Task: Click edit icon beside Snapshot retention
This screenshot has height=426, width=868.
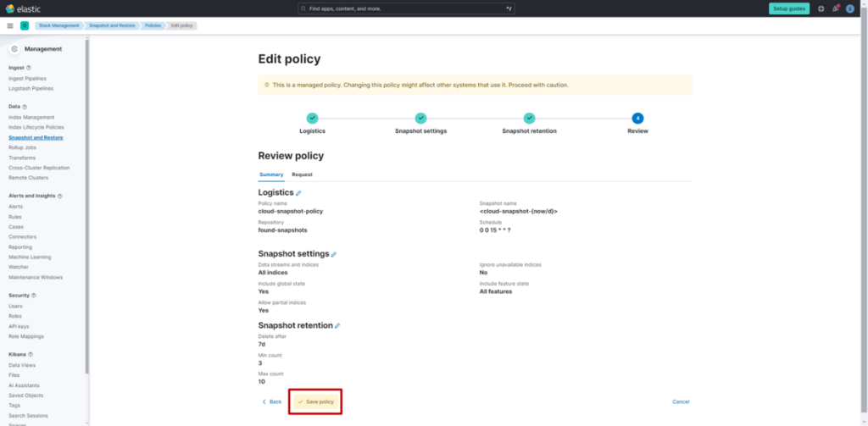Action: coord(337,325)
